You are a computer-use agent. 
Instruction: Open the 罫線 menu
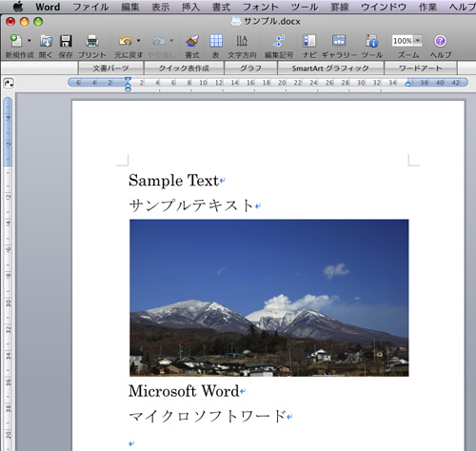340,7
